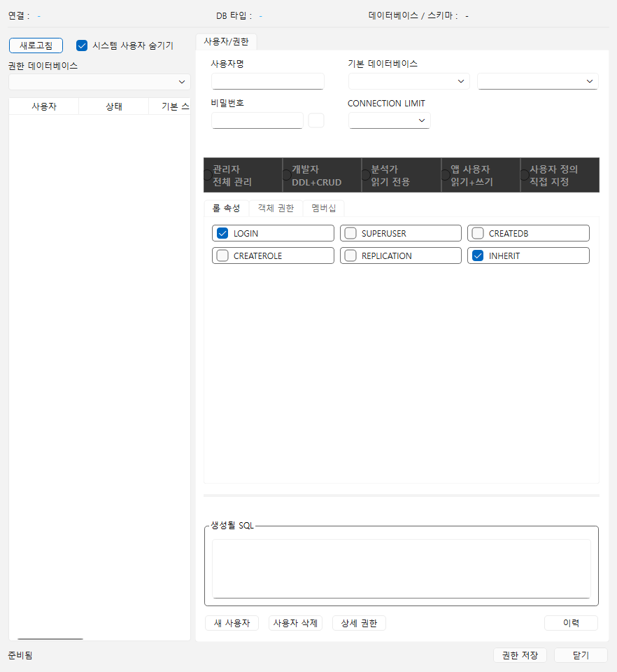Sort by 상태 column header

tap(114, 106)
